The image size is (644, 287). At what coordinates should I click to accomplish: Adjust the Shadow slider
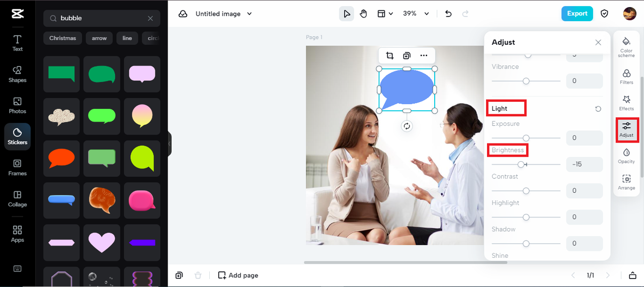[526, 243]
